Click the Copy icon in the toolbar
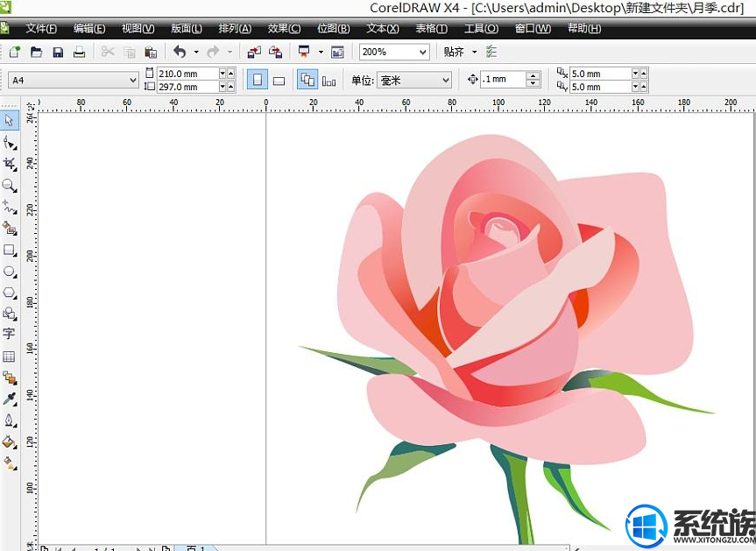The width and height of the screenshot is (756, 551). tap(130, 52)
